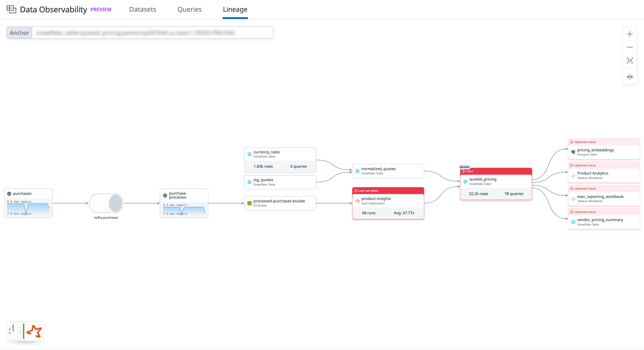
Task: Click the Anchor input field
Action: [152, 33]
